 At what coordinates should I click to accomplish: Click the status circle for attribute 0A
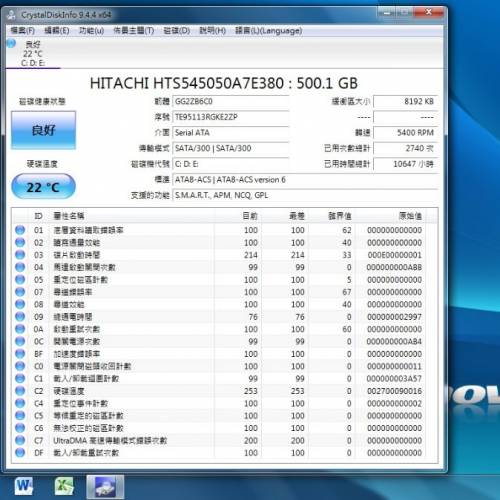click(x=20, y=329)
